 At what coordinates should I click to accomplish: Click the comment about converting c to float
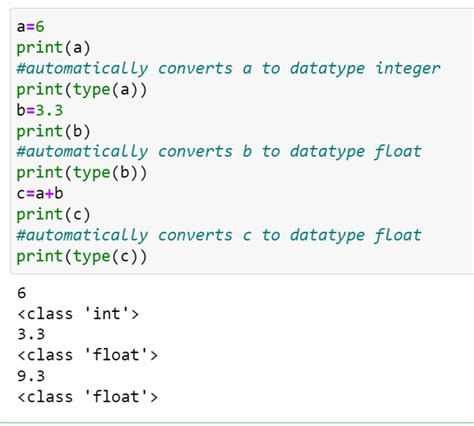pyautogui.click(x=219, y=235)
